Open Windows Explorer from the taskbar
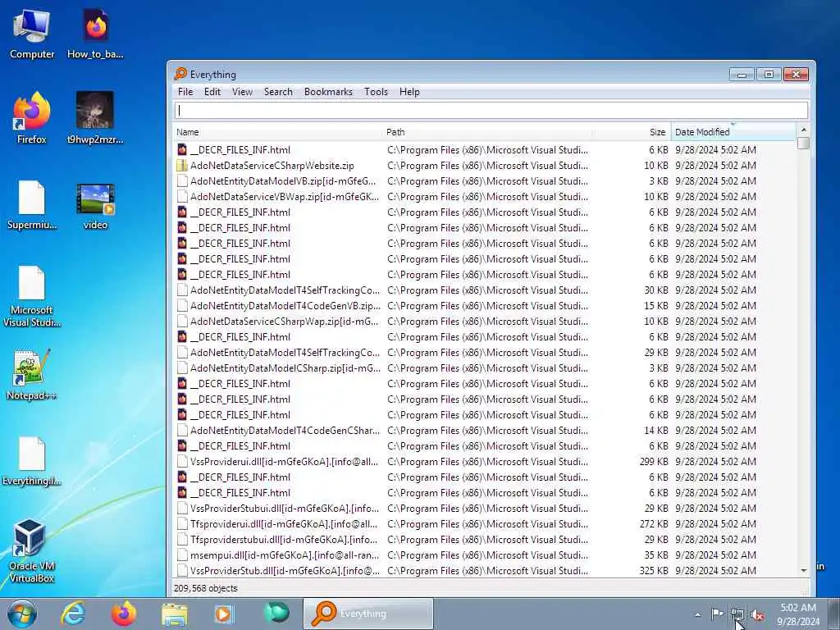This screenshot has height=630, width=840. pos(175,614)
